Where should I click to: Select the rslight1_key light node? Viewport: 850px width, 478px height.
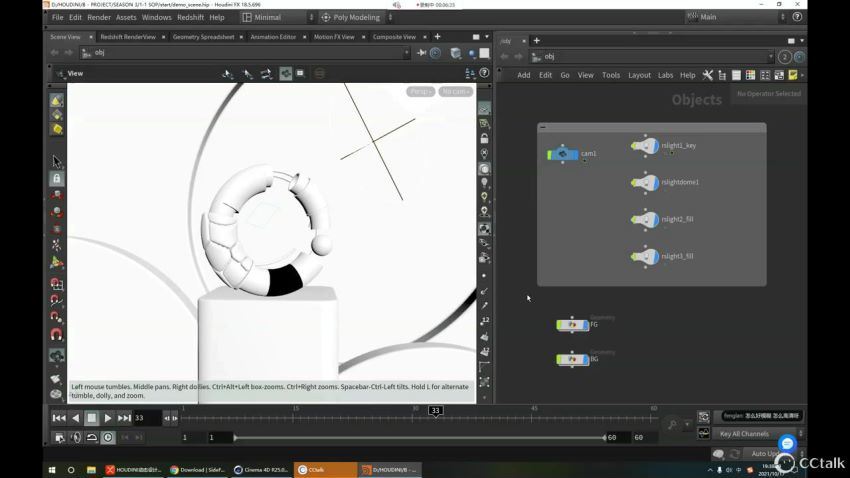pyautogui.click(x=645, y=146)
